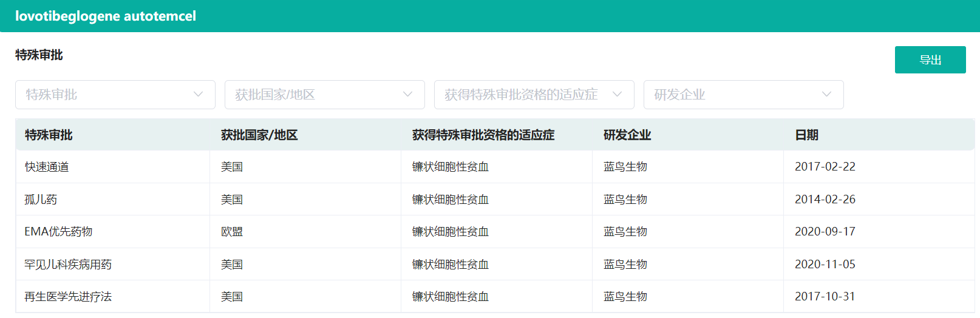Click the 研发企业 column header

click(x=627, y=135)
